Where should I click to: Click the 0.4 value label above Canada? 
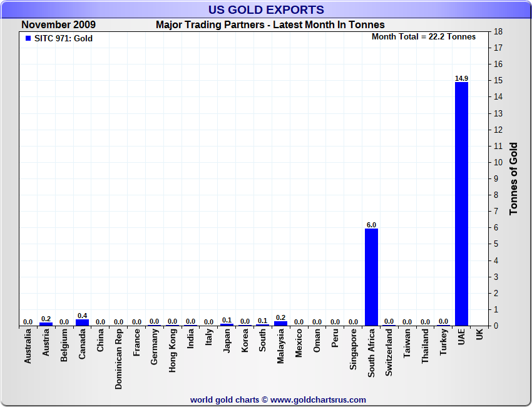pos(82,316)
